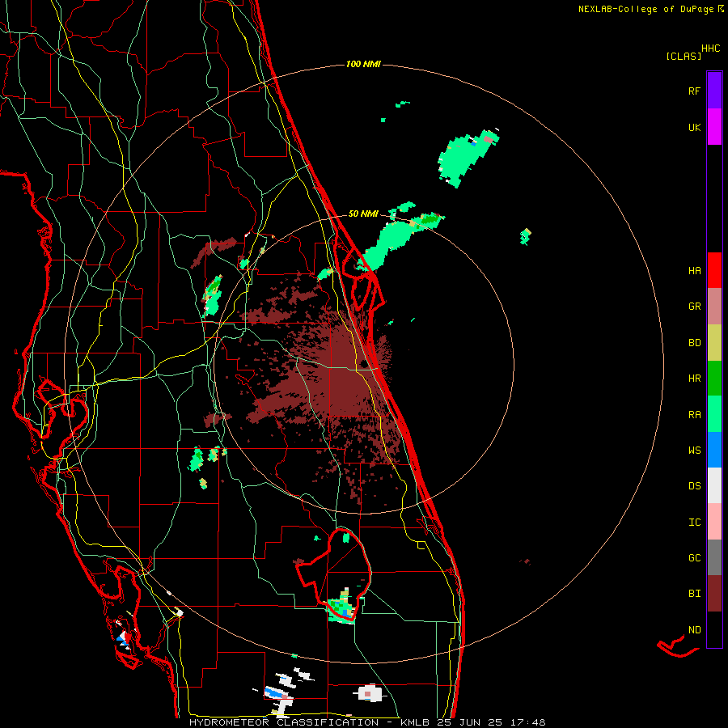Click the DS white legend color swatch
Viewport: 728px width, 728px height.
(714, 485)
